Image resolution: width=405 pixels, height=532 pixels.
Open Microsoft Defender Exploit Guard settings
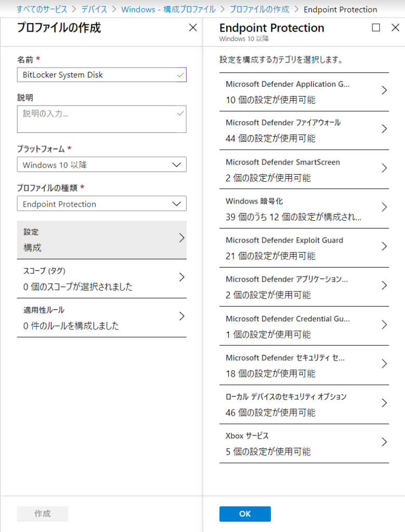pyautogui.click(x=304, y=248)
